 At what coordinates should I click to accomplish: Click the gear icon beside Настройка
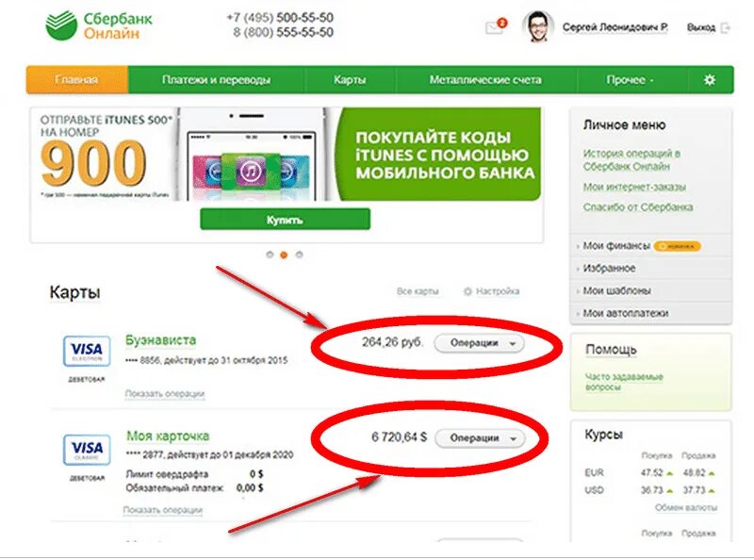(x=467, y=291)
